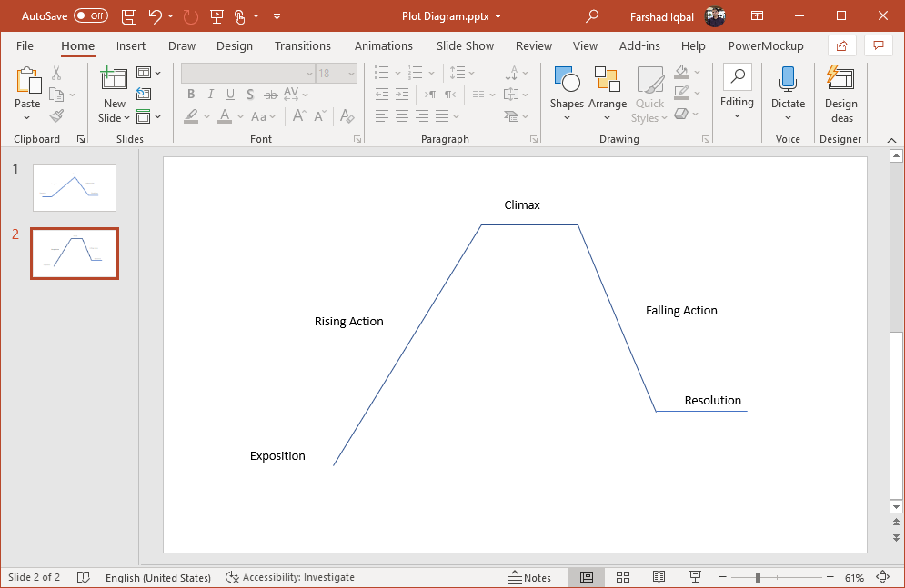
Task: Switch to Slide Sorter view
Action: click(623, 577)
